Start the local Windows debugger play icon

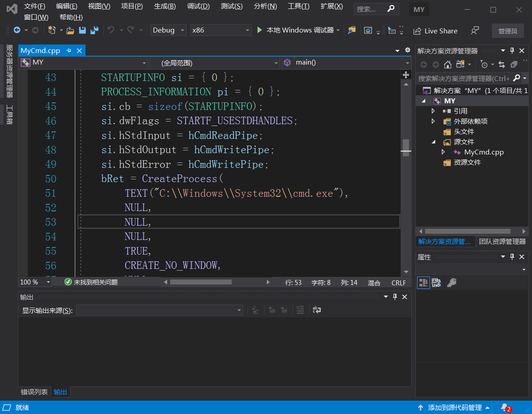tap(260, 30)
